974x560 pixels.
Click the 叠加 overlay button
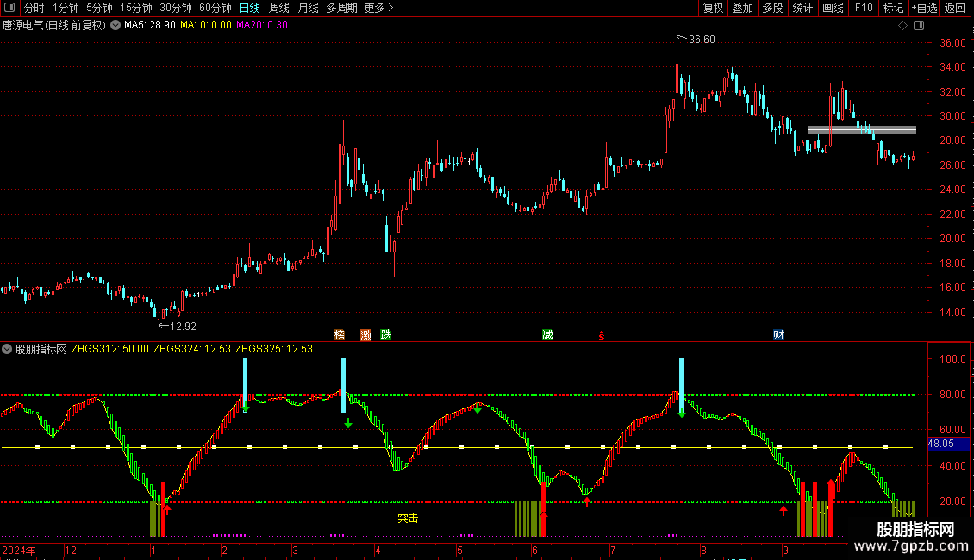[742, 8]
